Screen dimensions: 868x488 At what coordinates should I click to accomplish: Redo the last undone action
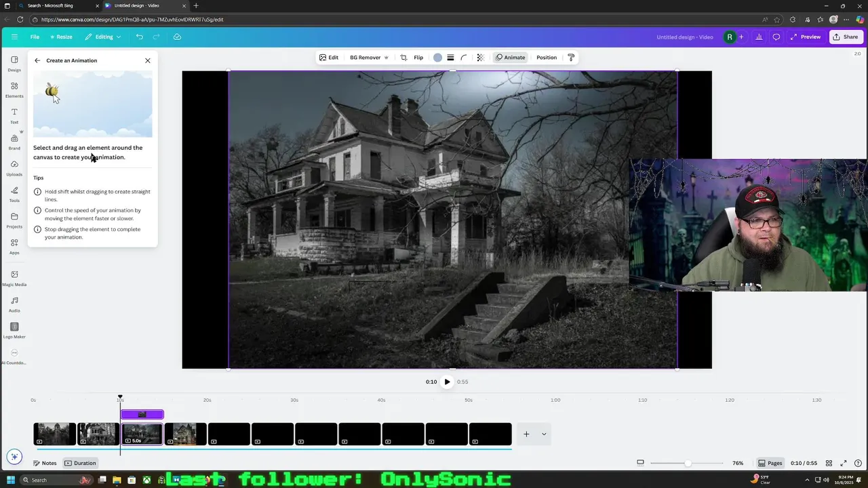156,37
